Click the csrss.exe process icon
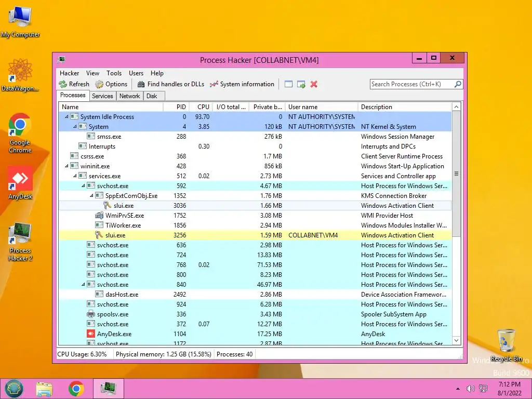The width and height of the screenshot is (532, 399). click(74, 156)
